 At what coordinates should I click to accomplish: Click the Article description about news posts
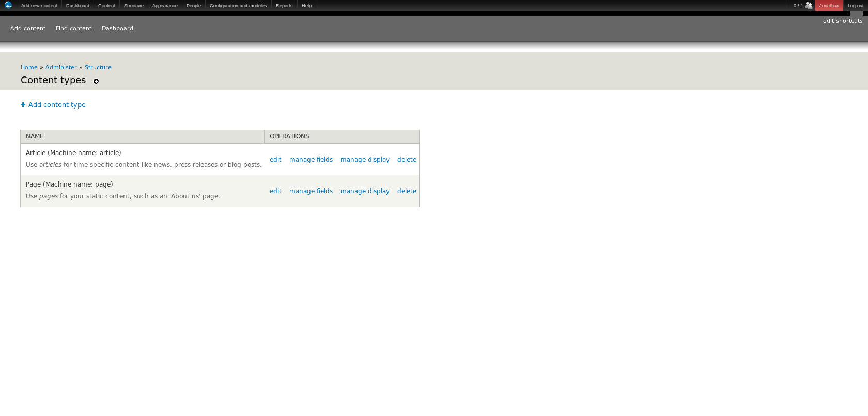[x=144, y=165]
